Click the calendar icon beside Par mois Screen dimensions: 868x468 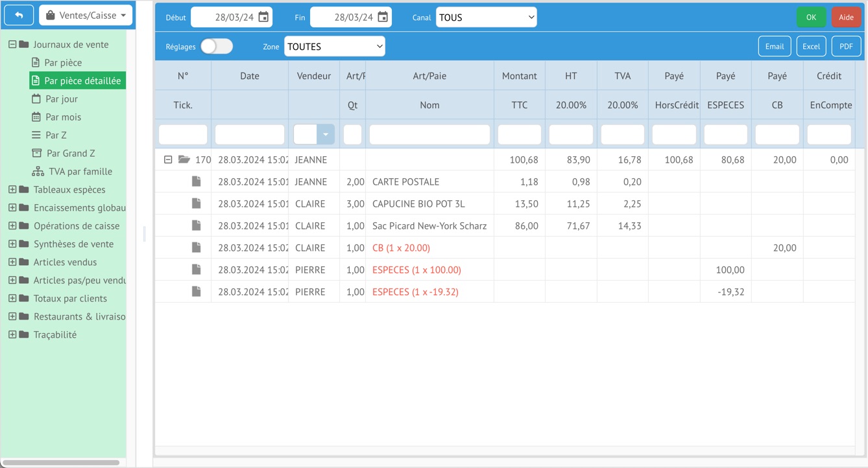pyautogui.click(x=36, y=117)
